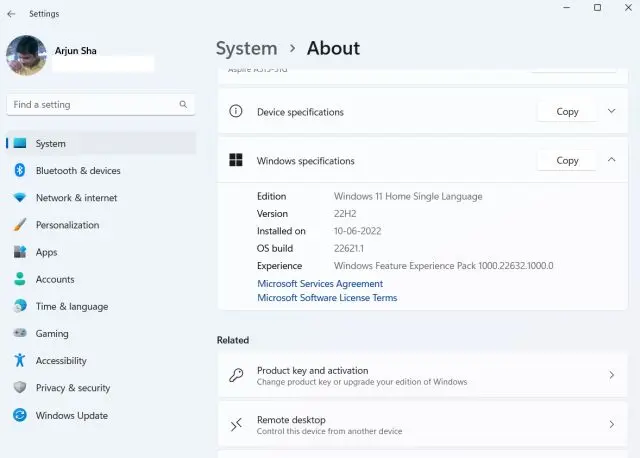The width and height of the screenshot is (640, 458).
Task: Open Microsoft Software License Terms link
Action: point(327,298)
